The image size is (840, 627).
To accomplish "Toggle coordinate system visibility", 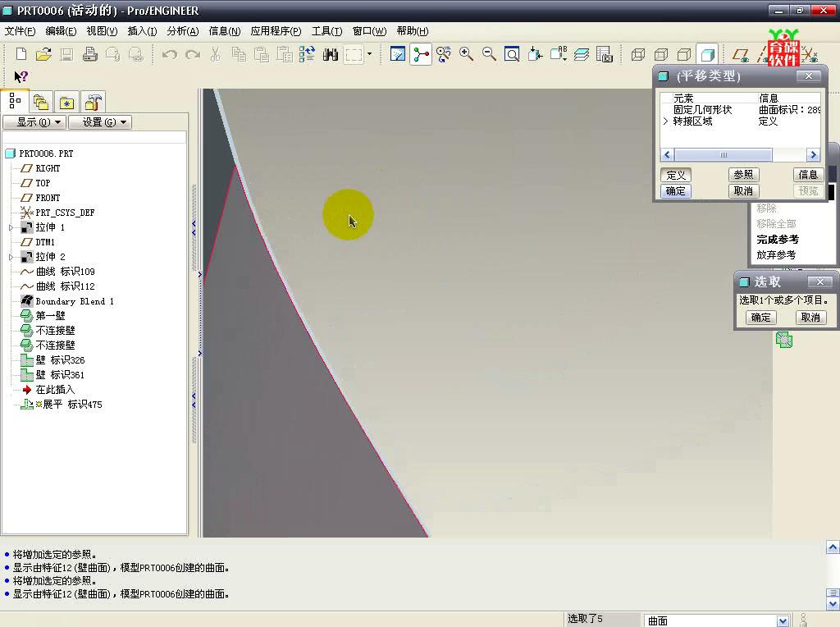I will click(809, 54).
